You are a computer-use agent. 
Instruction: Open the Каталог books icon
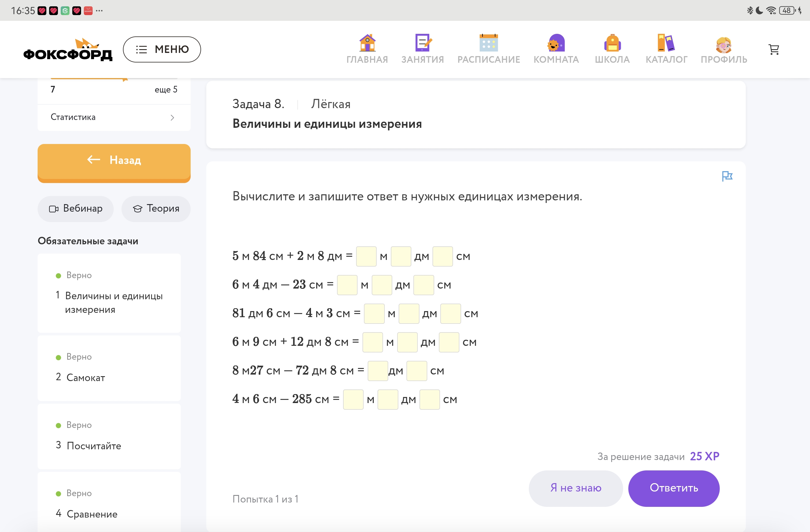[x=666, y=43]
